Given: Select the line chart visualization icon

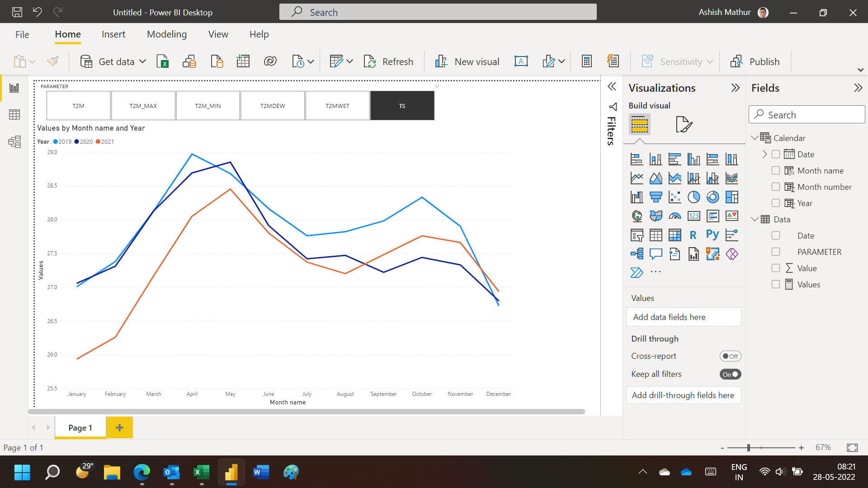Looking at the screenshot, I should tap(637, 178).
